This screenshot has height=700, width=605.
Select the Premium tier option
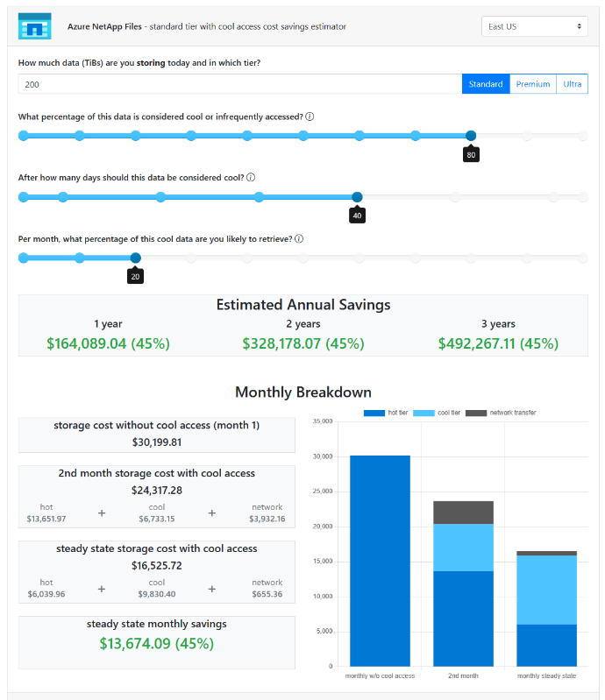(533, 84)
